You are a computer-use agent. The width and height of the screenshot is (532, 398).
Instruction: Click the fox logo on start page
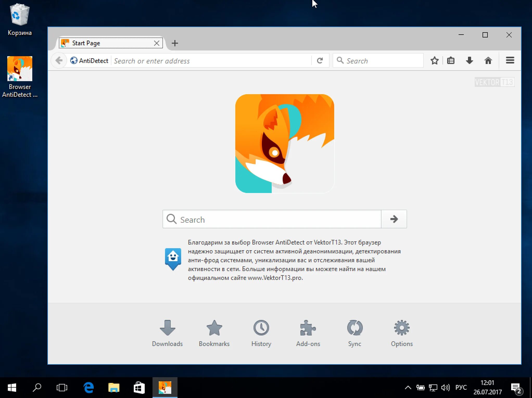[x=284, y=144]
